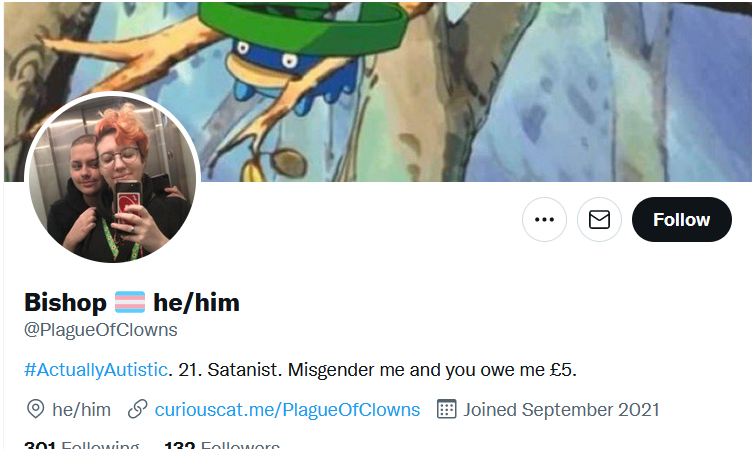Click the #ActuallyAutistic hashtag

point(96,370)
